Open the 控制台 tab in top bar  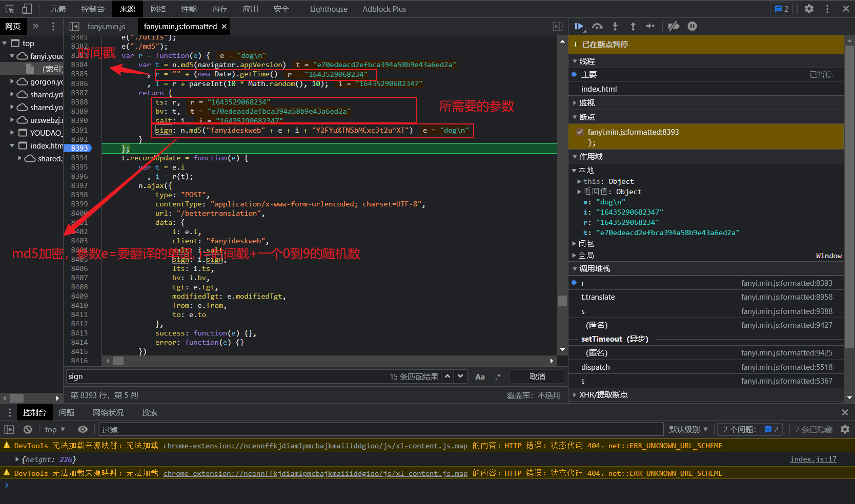click(92, 9)
